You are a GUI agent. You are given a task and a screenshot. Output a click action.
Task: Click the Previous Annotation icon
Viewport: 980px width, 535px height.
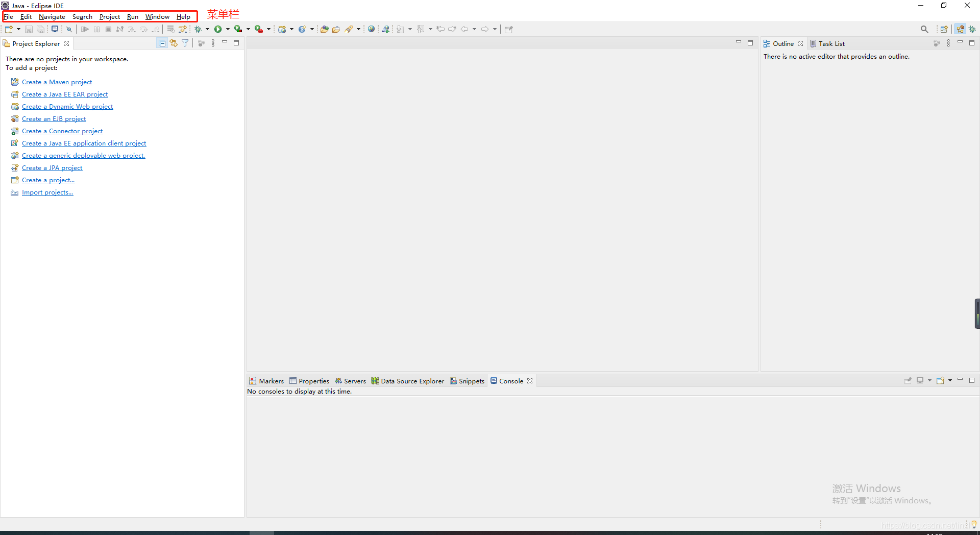(x=421, y=29)
